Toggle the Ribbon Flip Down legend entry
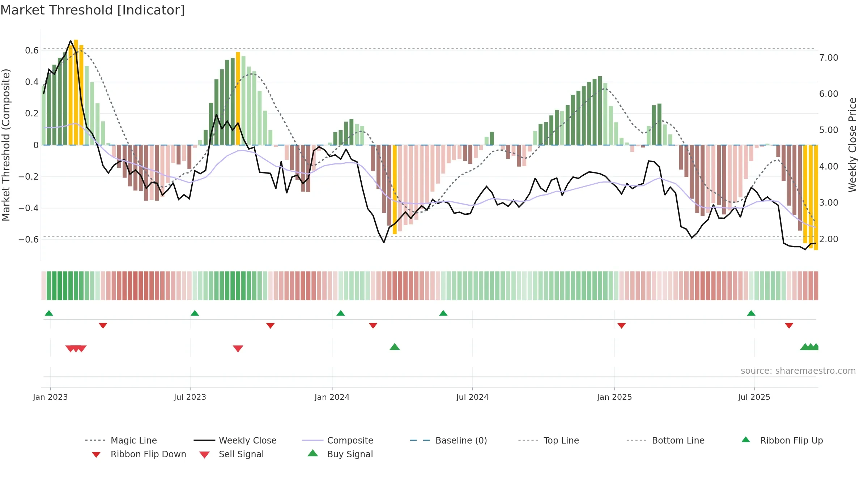The image size is (868, 488). click(x=139, y=454)
